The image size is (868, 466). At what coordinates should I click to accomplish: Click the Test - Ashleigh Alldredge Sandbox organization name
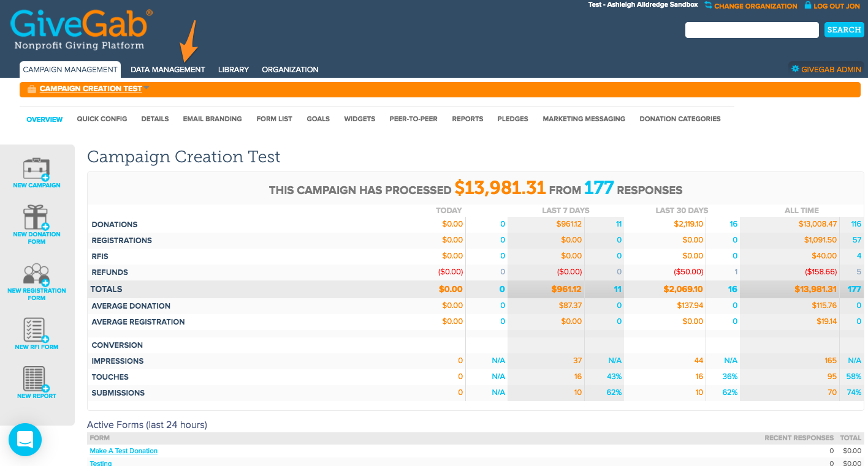coord(643,5)
